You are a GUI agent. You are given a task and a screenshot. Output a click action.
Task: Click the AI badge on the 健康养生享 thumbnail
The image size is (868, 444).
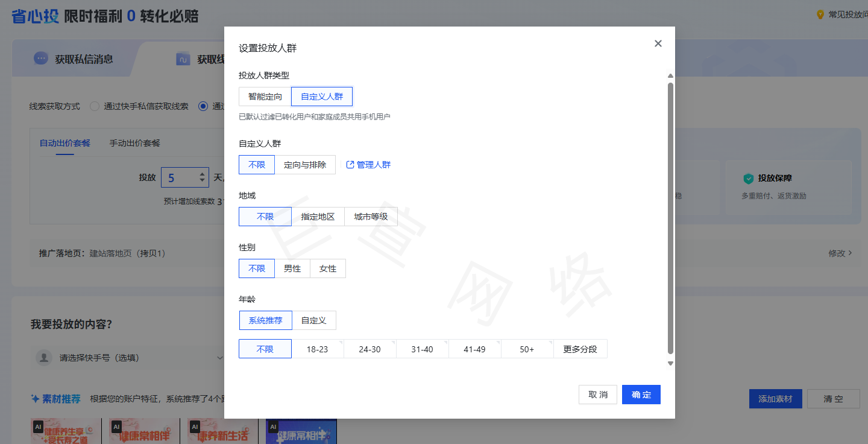38,427
